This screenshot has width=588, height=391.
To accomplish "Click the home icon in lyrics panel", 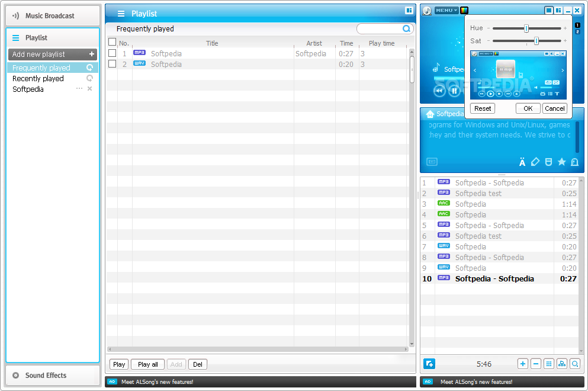I will pos(430,114).
